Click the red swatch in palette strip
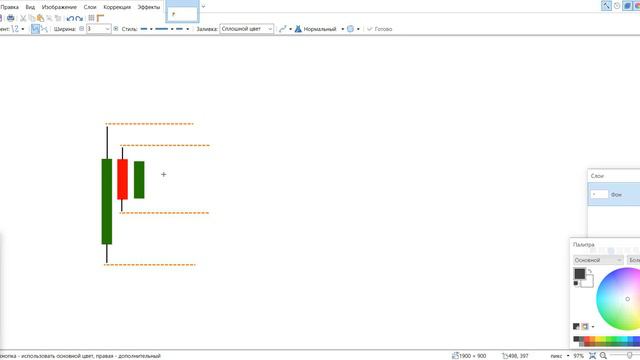The image size is (640, 360). (x=587, y=339)
